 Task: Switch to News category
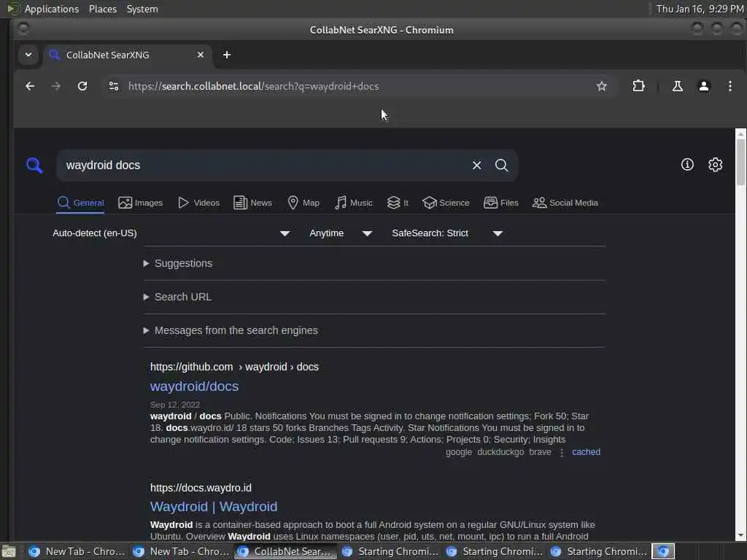pyautogui.click(x=253, y=203)
